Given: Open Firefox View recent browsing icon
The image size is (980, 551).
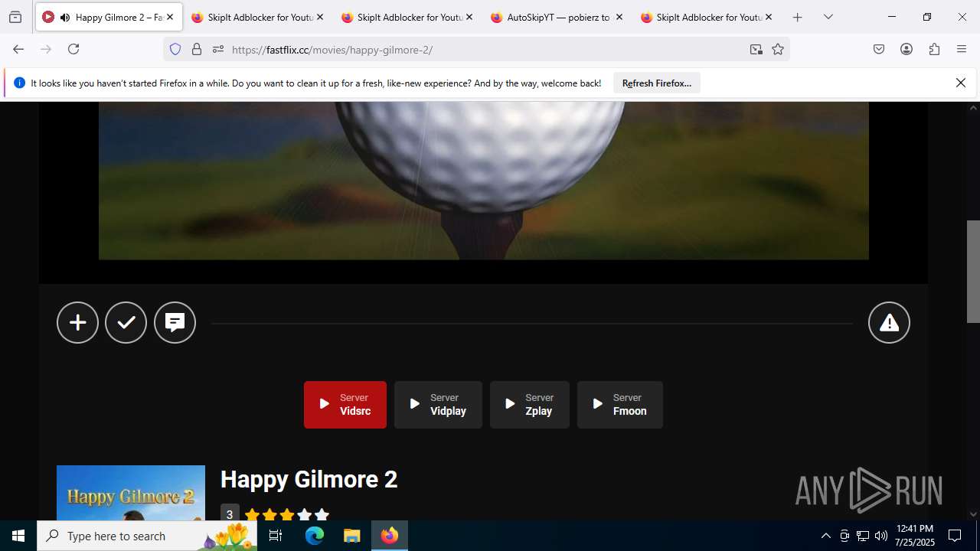Looking at the screenshot, I should pos(15,17).
